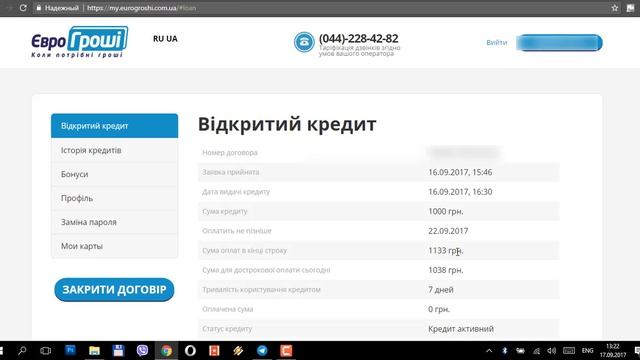Select the Відкритий кредит menu item
640x360 pixels.
114,126
